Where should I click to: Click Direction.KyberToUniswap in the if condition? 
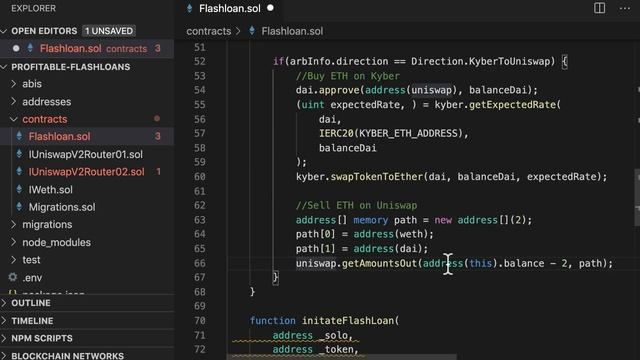(x=480, y=62)
